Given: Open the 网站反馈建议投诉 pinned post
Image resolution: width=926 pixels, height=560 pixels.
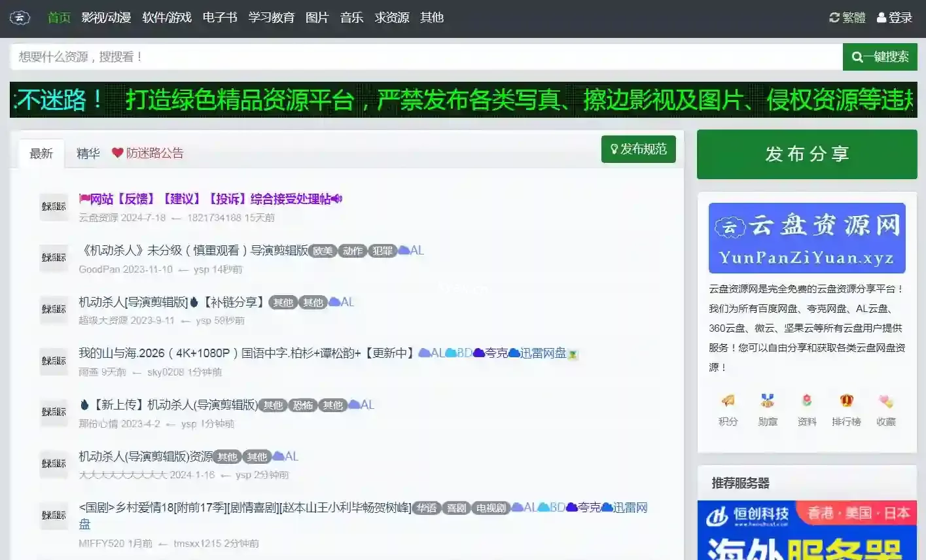Looking at the screenshot, I should 210,199.
